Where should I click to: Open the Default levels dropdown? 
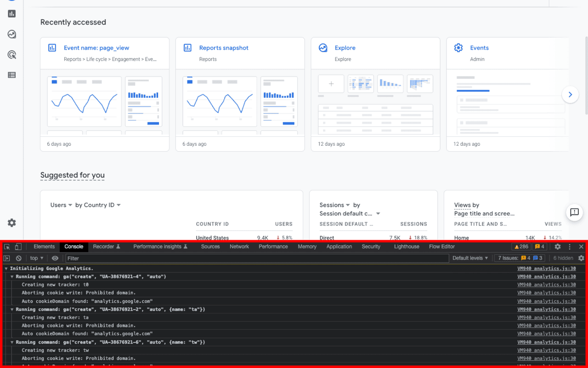(470, 258)
